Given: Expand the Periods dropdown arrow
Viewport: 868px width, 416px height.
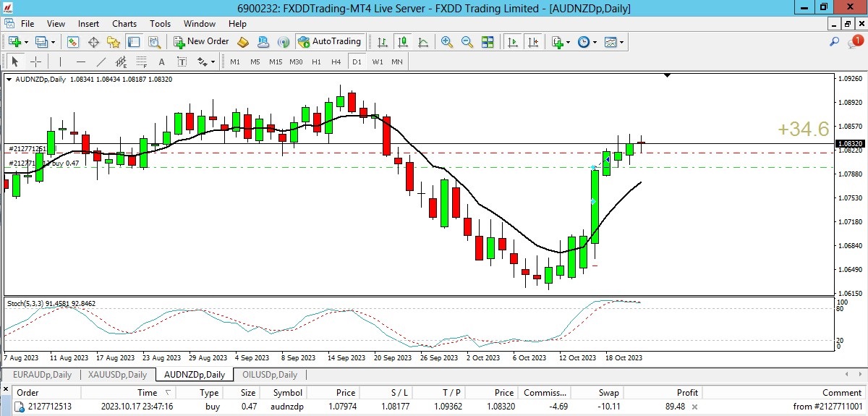Looking at the screenshot, I should (x=595, y=42).
